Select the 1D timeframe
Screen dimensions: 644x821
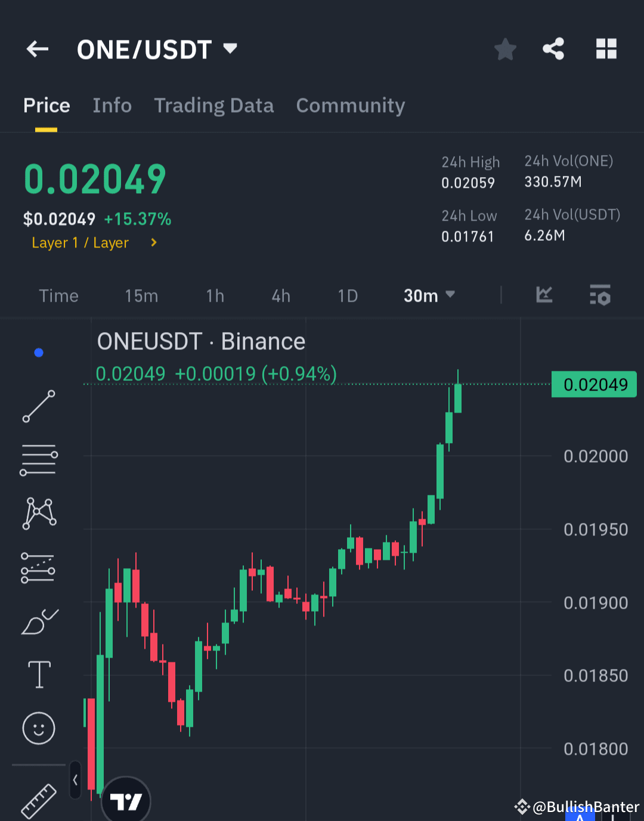point(347,295)
